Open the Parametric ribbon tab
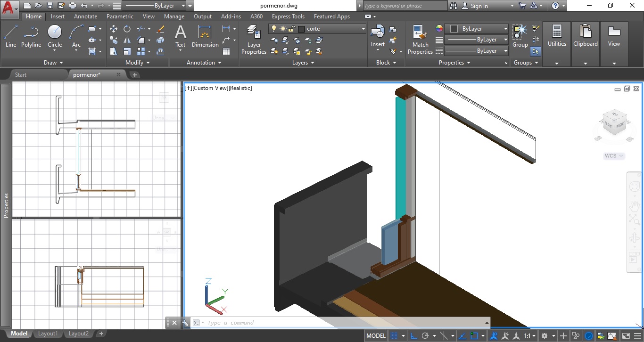 (x=120, y=16)
